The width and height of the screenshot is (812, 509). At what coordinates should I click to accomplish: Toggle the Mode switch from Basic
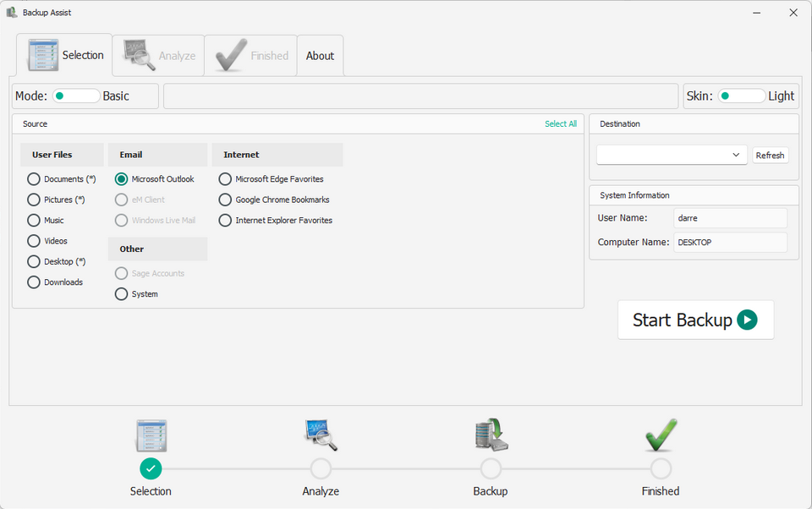[x=76, y=96]
